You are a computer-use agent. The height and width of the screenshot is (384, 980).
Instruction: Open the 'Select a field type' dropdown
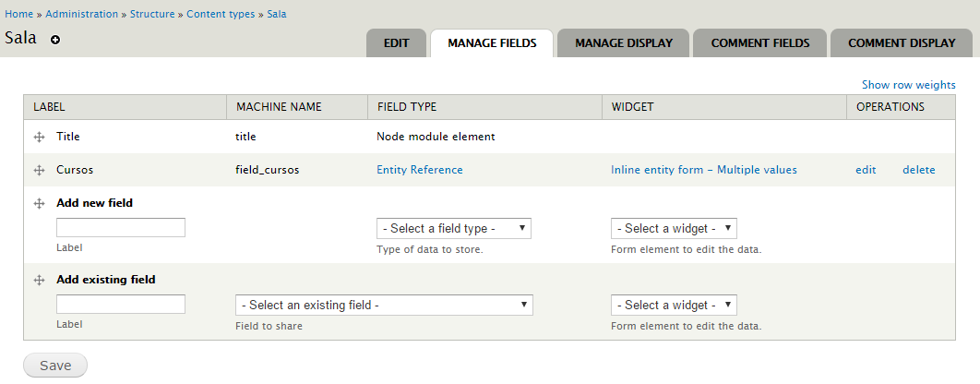tap(453, 228)
